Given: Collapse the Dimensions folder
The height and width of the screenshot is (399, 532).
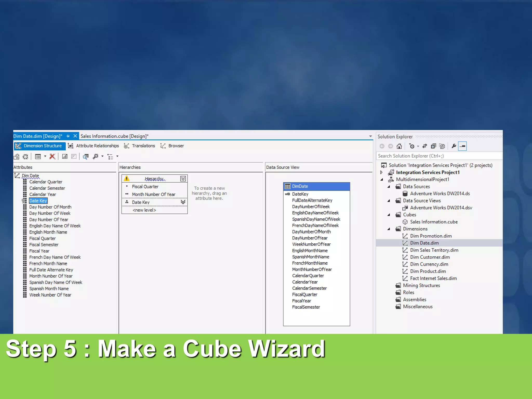Looking at the screenshot, I should point(389,229).
